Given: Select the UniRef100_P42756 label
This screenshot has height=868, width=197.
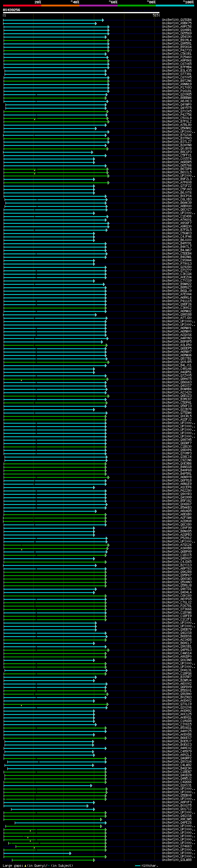Looking at the screenshot, I should pos(177,115).
